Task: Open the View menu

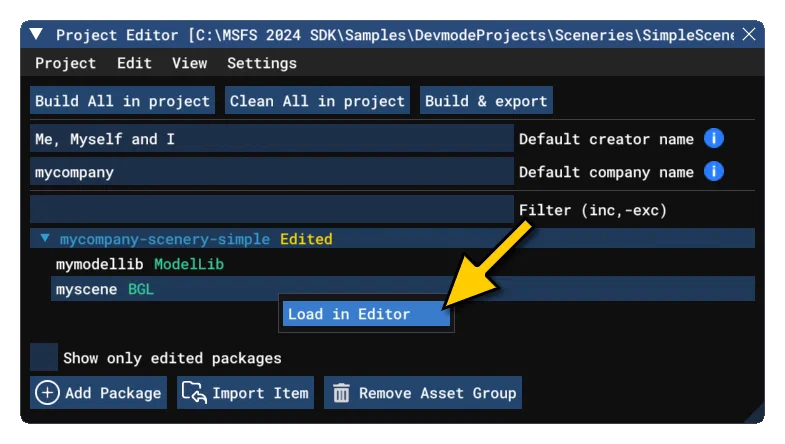Action: pos(189,63)
